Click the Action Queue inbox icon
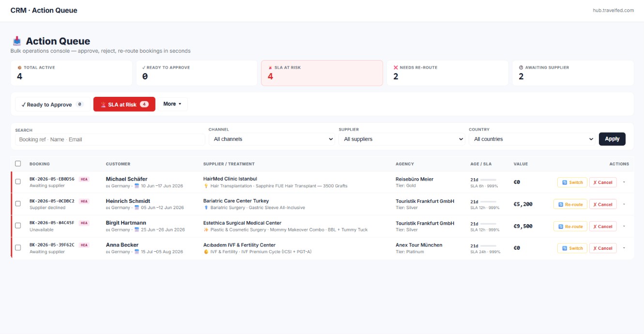 click(x=17, y=41)
